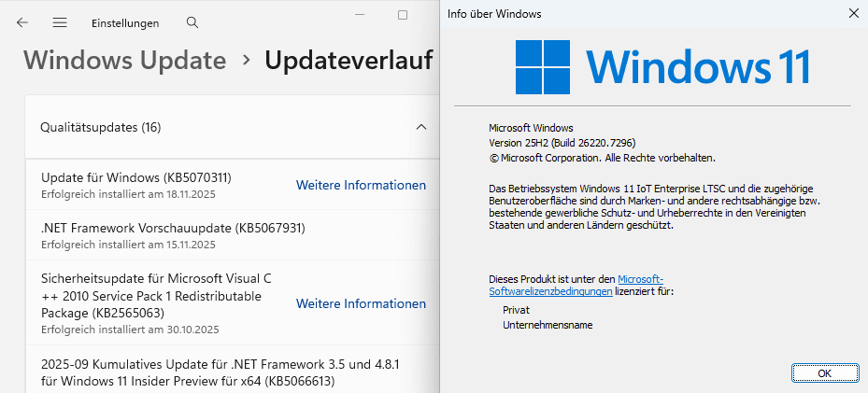Viewport: 868px width, 393px height.
Task: Close the Info über Windows dialog
Action: tap(854, 14)
